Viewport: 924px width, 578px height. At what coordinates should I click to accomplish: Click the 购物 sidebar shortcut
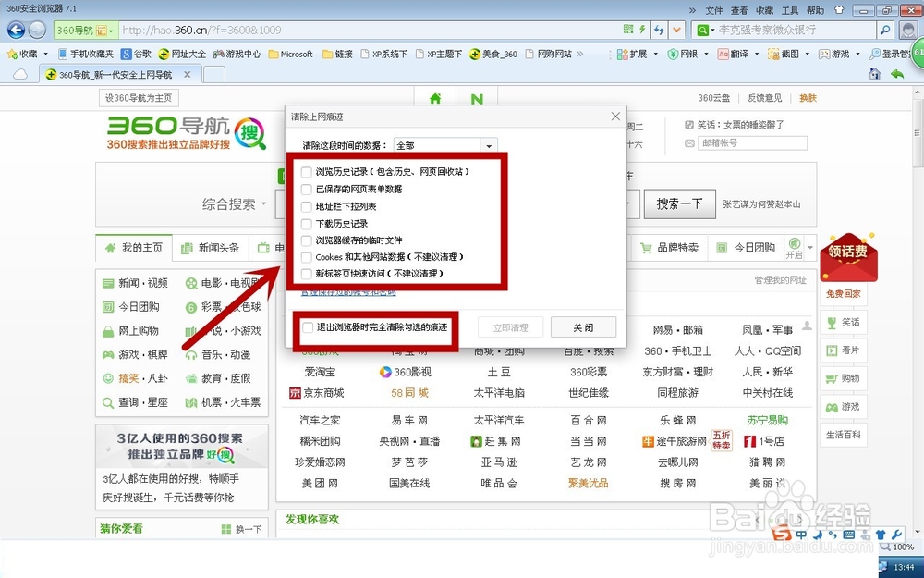pyautogui.click(x=843, y=378)
